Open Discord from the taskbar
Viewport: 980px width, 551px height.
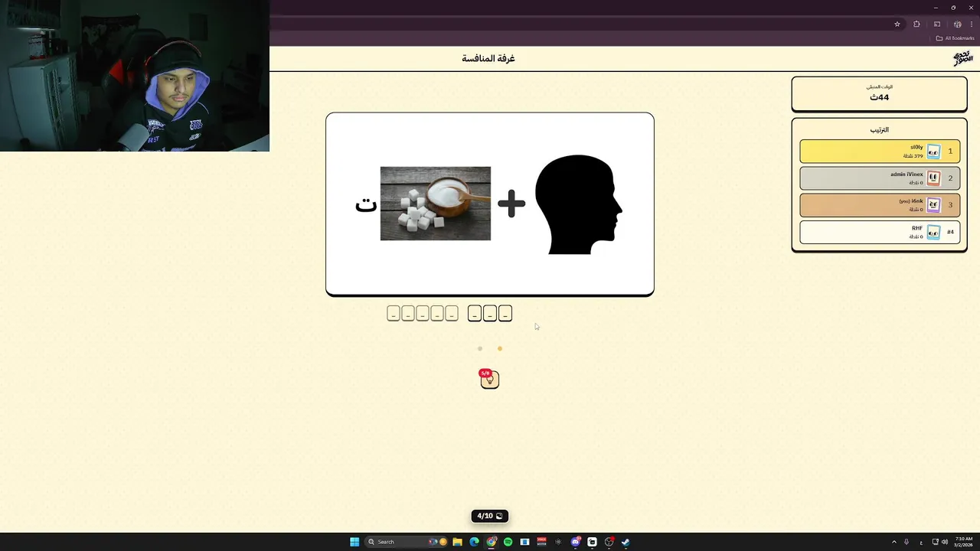click(x=575, y=542)
